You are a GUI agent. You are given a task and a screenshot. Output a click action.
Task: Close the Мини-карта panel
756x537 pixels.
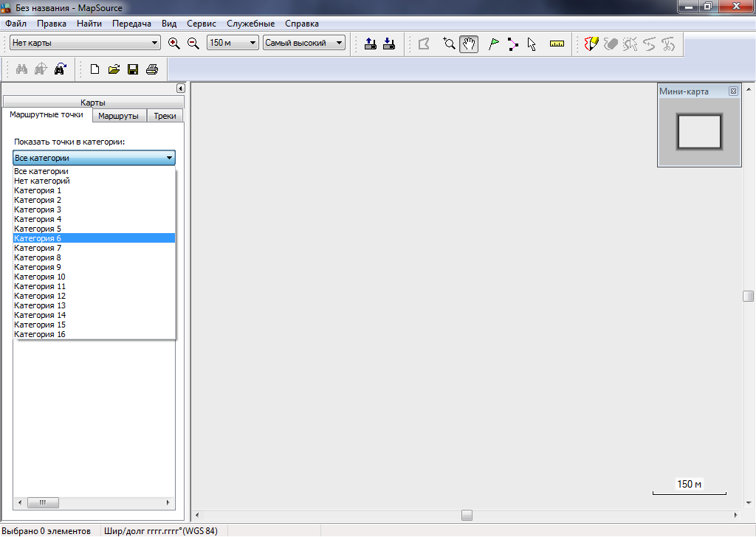pos(732,91)
